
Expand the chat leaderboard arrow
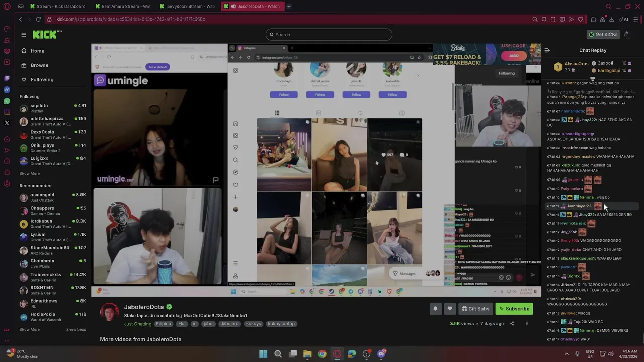(x=592, y=79)
